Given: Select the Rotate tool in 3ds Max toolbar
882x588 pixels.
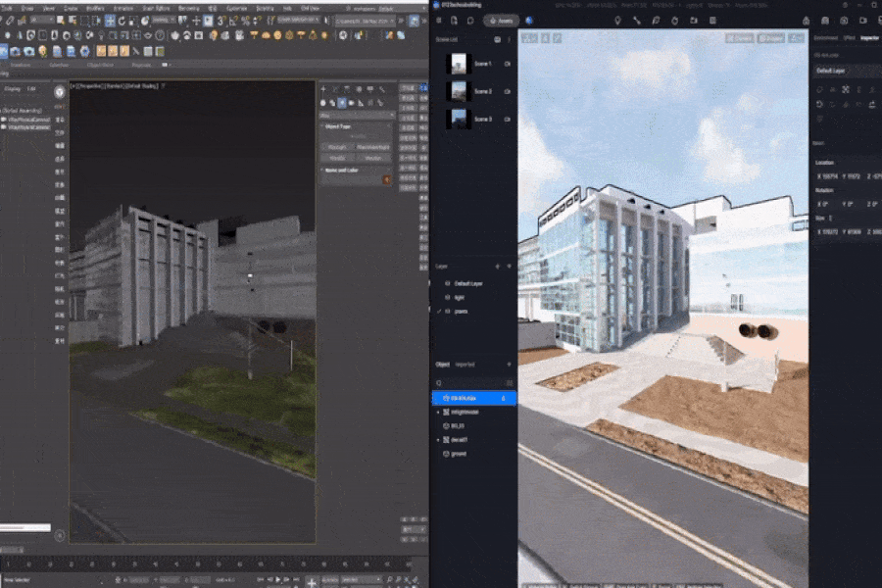Looking at the screenshot, I should pos(122,21).
